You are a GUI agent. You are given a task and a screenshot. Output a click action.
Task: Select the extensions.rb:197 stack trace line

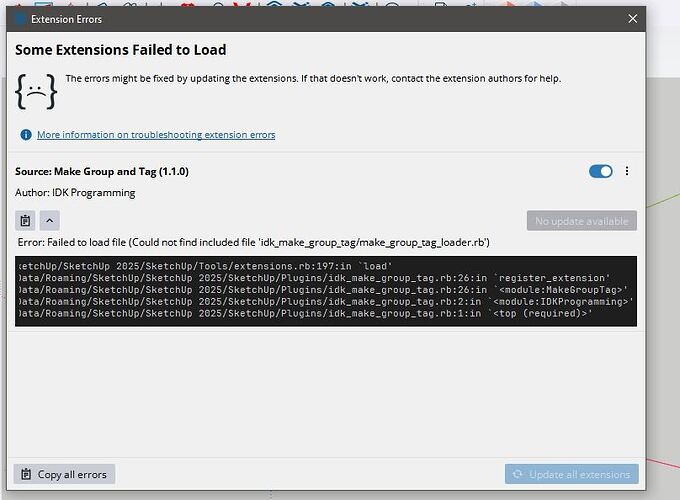[205, 266]
